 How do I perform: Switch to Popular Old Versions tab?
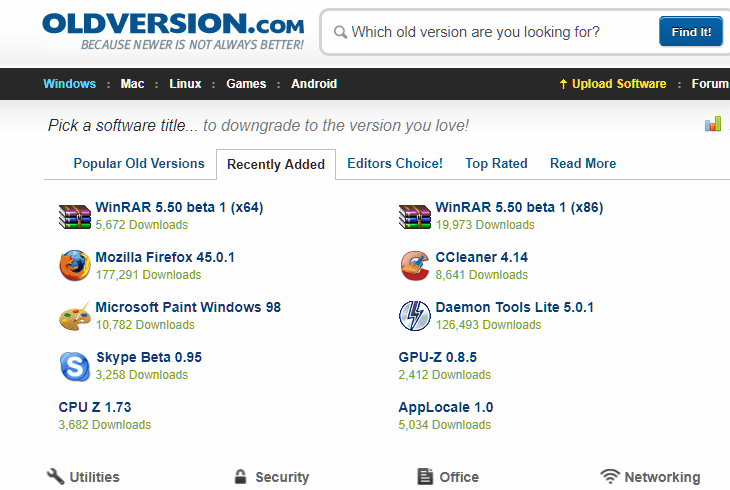(139, 163)
